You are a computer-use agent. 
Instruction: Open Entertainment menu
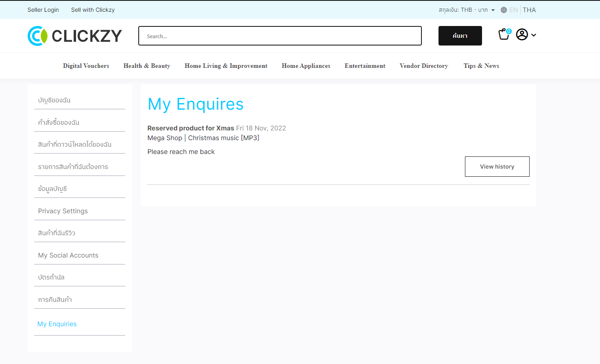point(365,66)
